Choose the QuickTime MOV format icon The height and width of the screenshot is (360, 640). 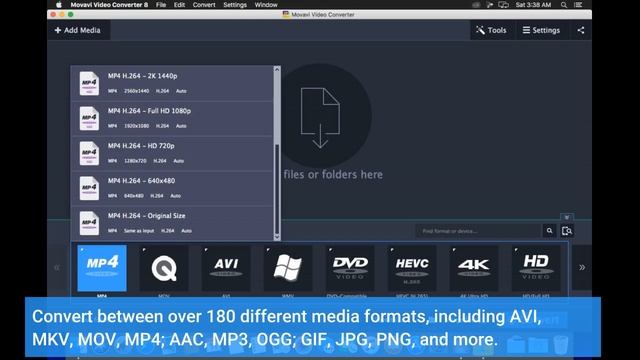(164, 268)
